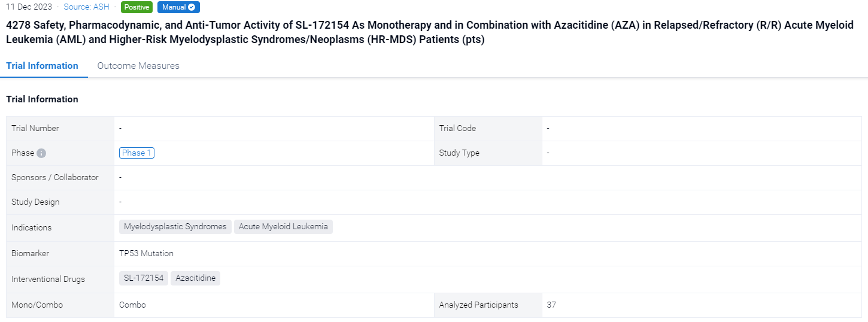This screenshot has width=868, height=322.
Task: Click the Myelodysplastic Syndromes indication tag
Action: [175, 227]
